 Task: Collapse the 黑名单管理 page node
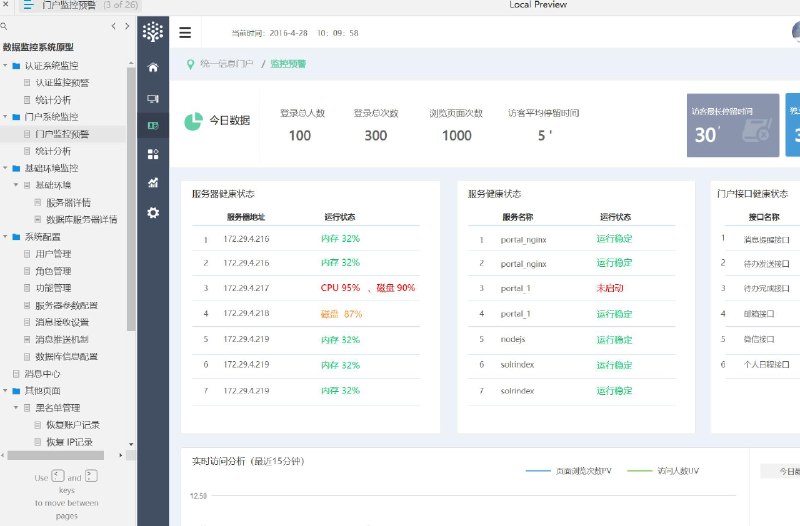click(x=16, y=408)
